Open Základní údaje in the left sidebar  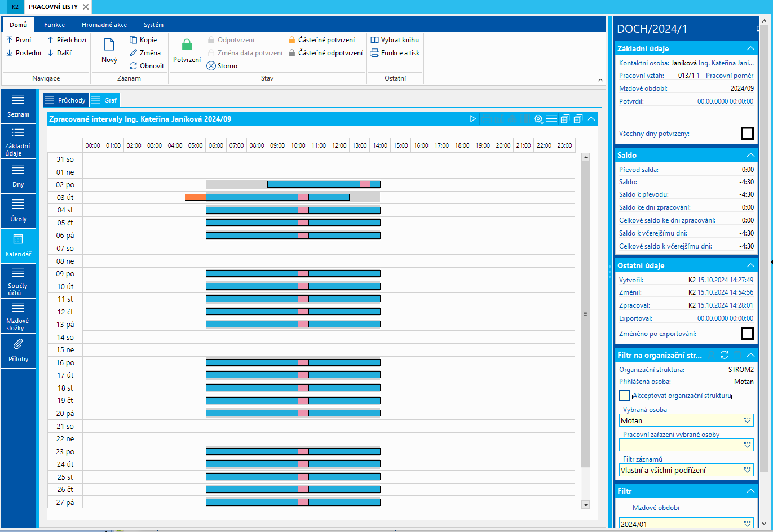(18, 141)
